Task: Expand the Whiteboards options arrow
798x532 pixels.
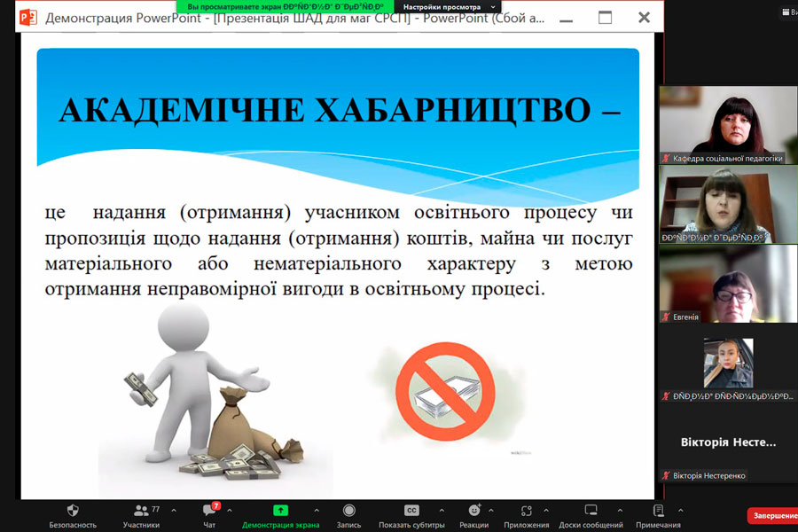Action: [620, 510]
